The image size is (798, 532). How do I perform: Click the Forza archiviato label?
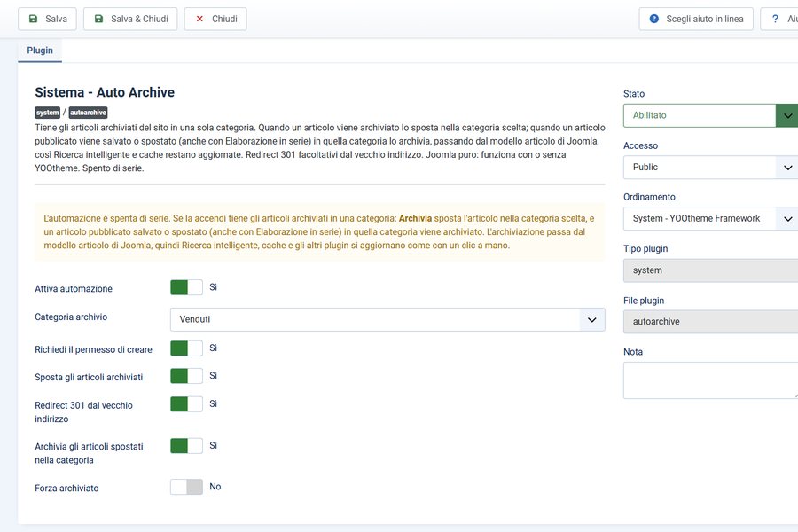coord(66,488)
